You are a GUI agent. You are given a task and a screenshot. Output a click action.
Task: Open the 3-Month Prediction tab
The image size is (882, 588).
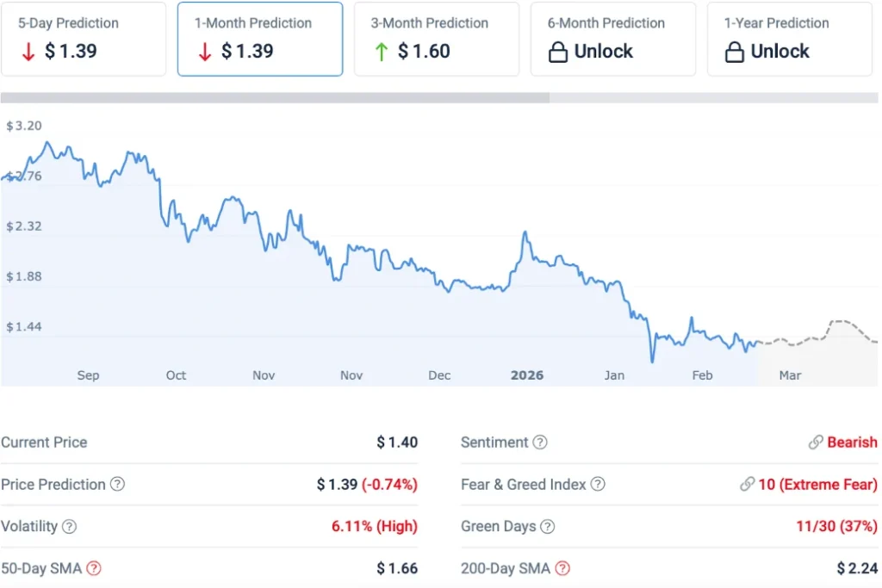436,39
